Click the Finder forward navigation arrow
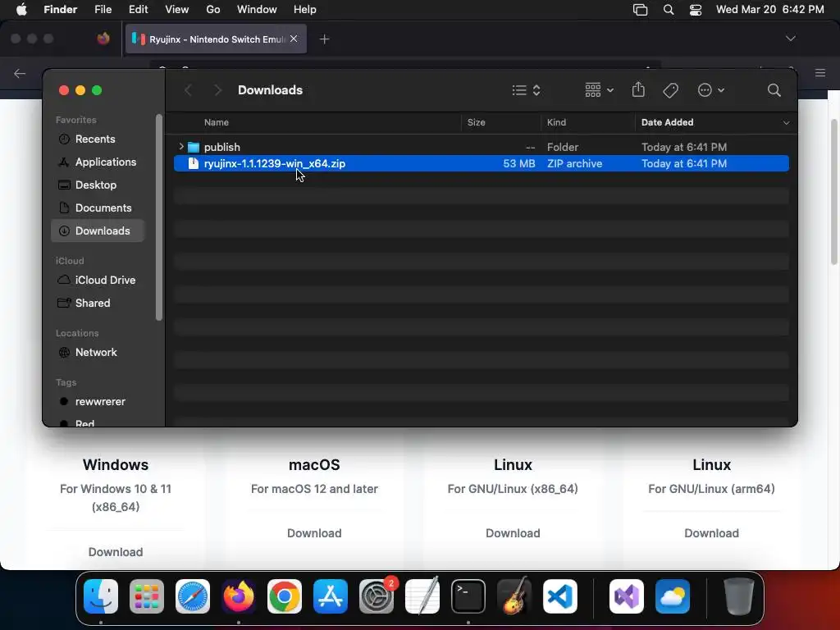 pyautogui.click(x=217, y=90)
